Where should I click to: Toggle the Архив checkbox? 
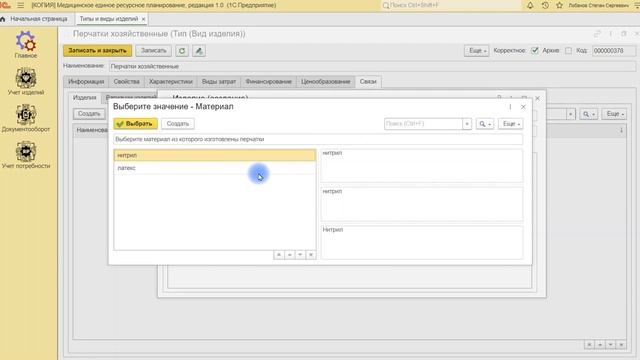coord(568,51)
